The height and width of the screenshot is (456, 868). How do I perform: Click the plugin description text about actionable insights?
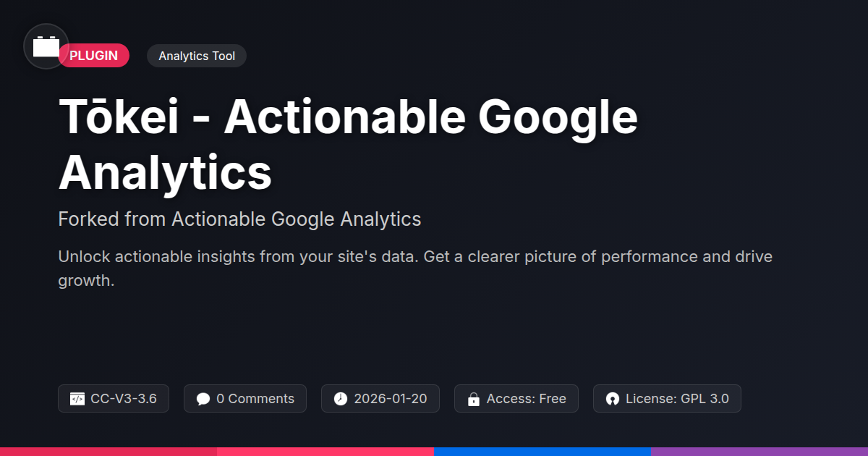coord(415,269)
